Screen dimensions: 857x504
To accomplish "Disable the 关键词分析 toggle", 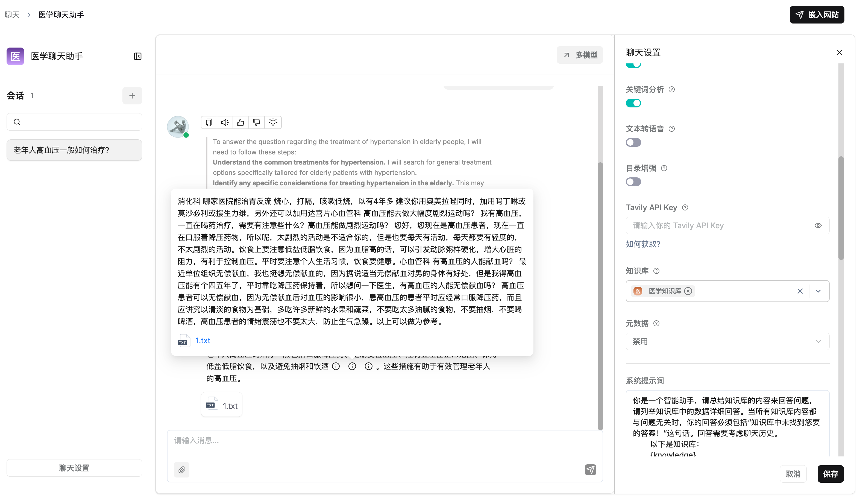I will pos(633,103).
